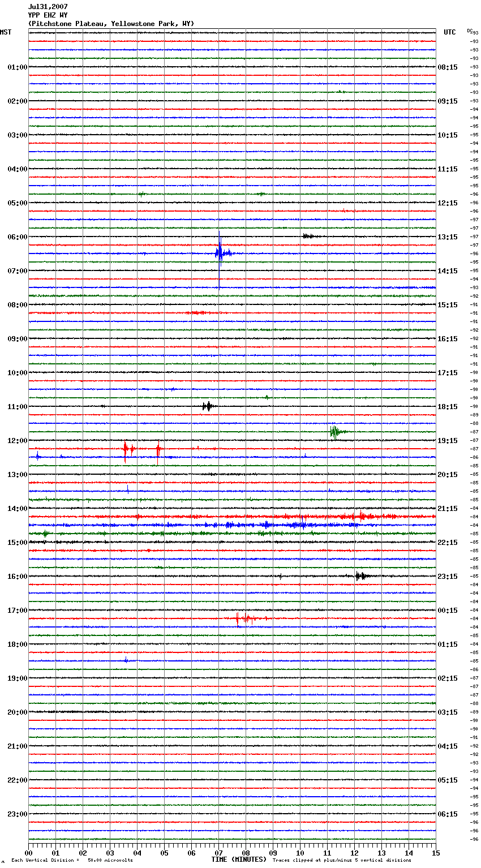481x868 pixels.
Task: Click the 10:15 UTC time label
Action: point(448,135)
